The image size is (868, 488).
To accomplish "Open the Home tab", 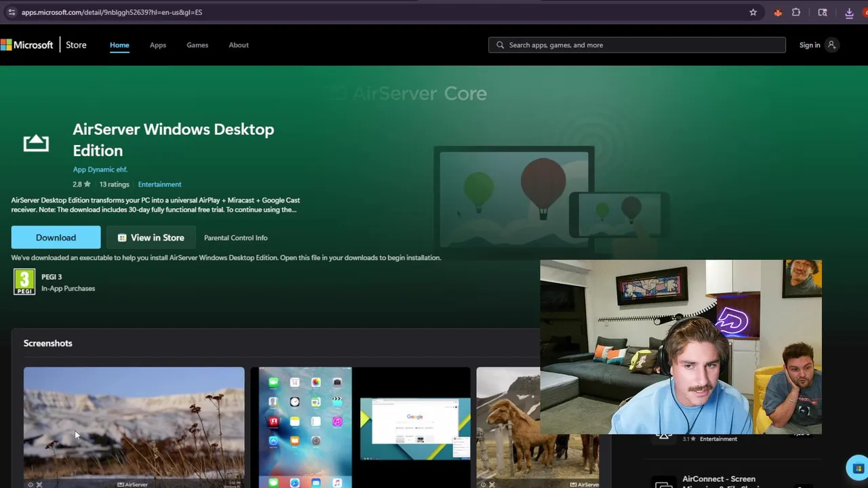I will tap(119, 45).
